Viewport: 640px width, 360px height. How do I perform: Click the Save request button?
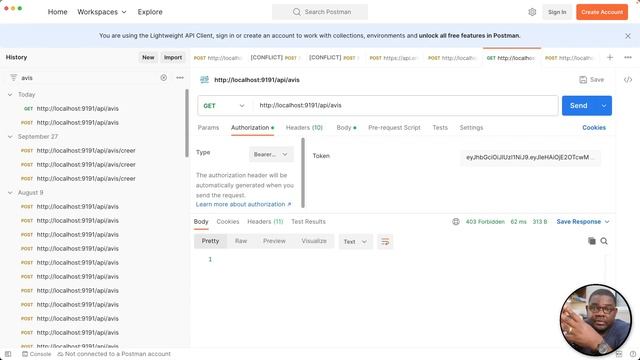click(591, 80)
